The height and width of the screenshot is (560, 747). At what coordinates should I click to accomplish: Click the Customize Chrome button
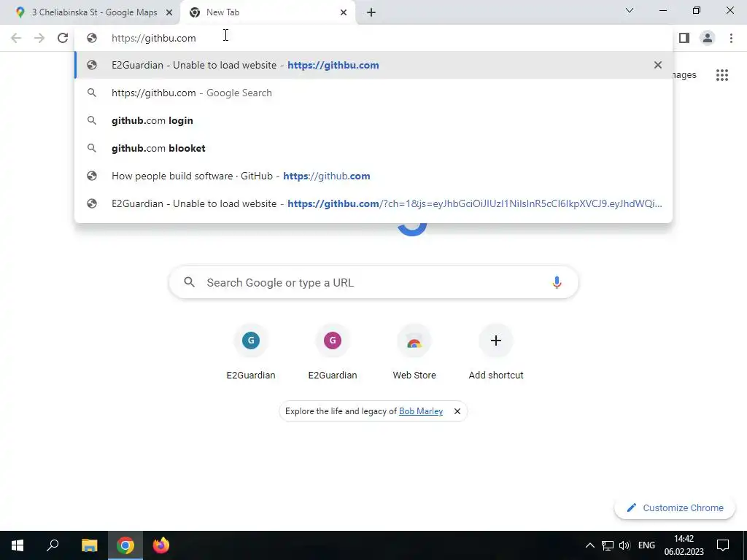675,507
